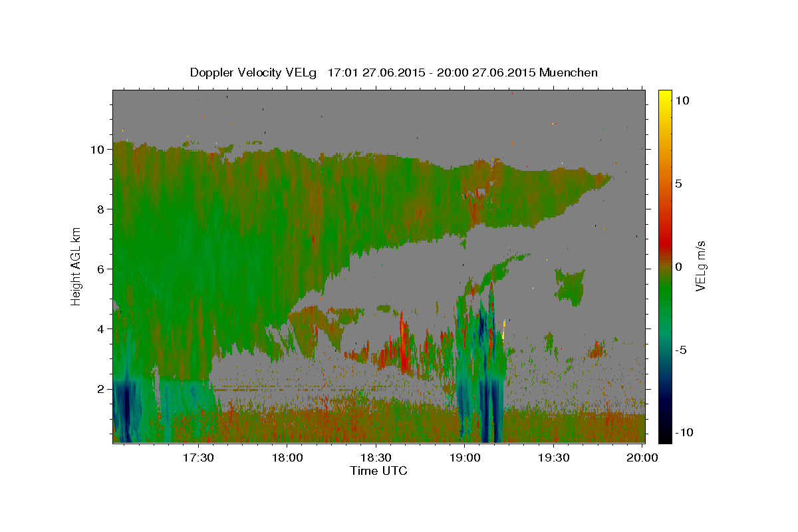
Task: Click the height axis label '2'
Action: coord(101,389)
